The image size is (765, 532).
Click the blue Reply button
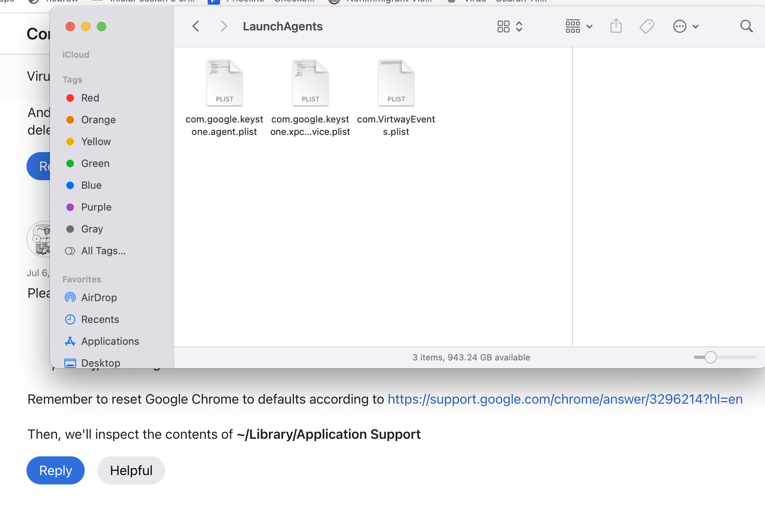pos(55,470)
